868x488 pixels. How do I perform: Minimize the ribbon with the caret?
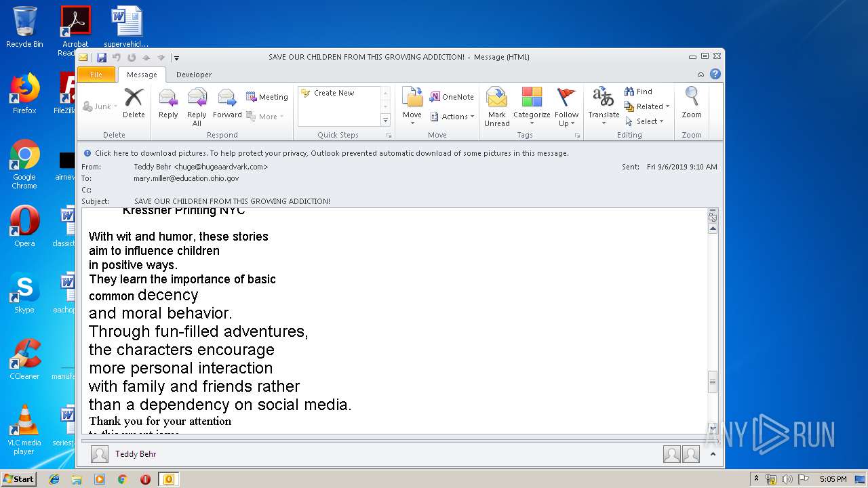(x=701, y=75)
